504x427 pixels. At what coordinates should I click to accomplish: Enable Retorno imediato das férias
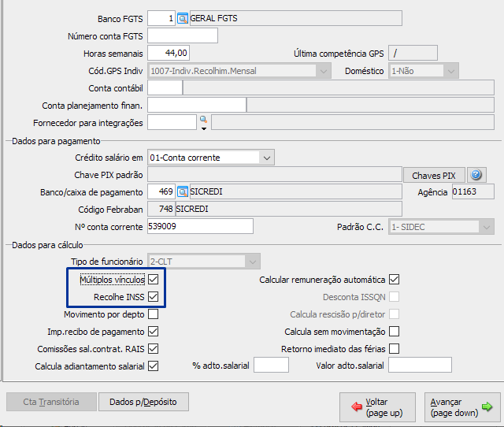395,348
